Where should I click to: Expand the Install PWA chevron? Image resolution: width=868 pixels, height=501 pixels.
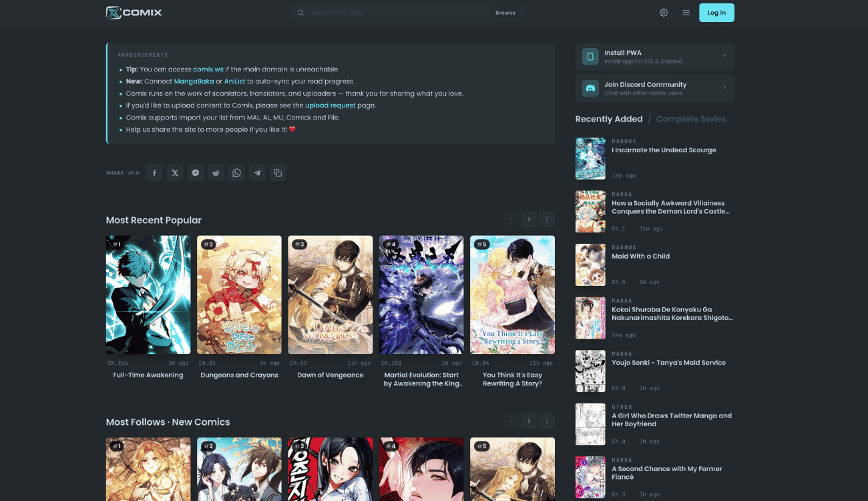(x=724, y=56)
